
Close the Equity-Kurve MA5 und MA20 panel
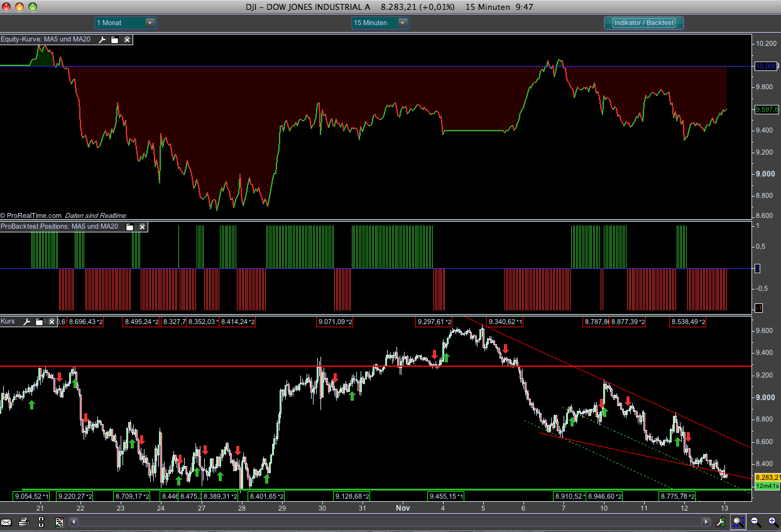[127, 40]
